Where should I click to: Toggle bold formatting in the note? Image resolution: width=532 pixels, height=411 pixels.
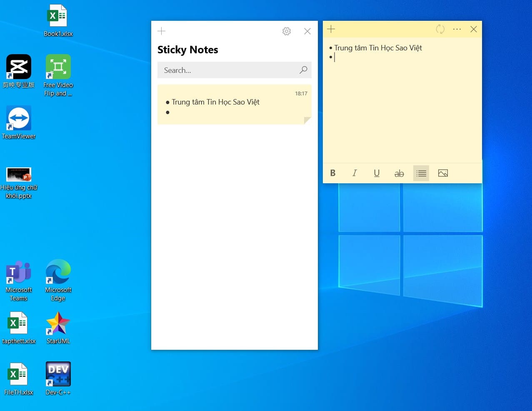click(333, 173)
